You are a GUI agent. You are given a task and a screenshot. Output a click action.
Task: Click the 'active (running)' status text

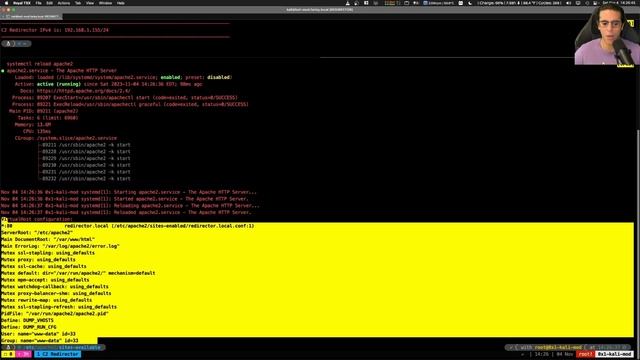point(59,84)
